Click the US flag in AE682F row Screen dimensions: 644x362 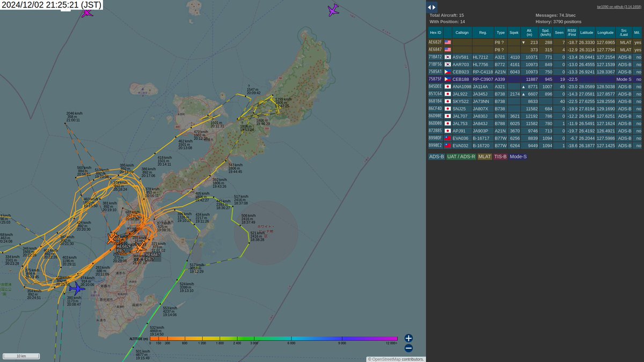click(448, 42)
